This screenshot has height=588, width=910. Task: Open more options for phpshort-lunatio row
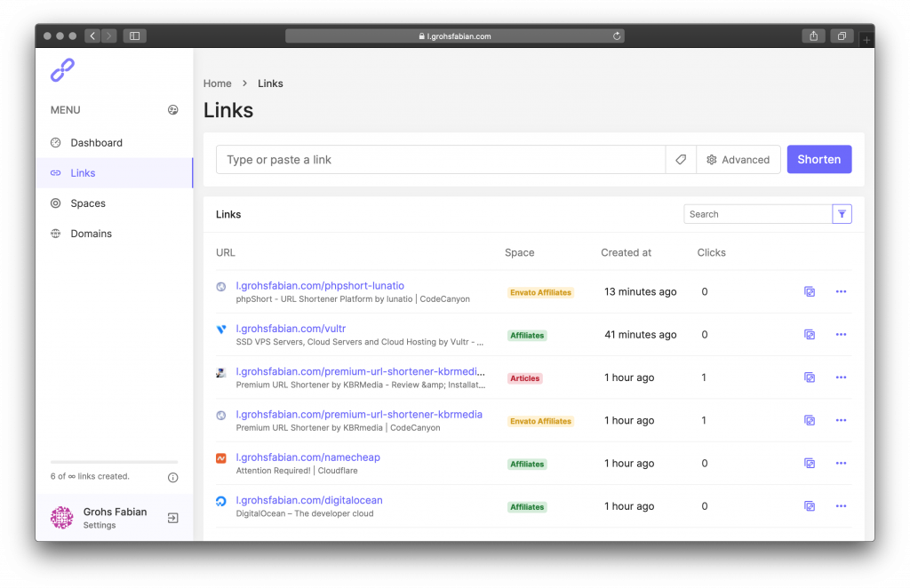pos(841,291)
